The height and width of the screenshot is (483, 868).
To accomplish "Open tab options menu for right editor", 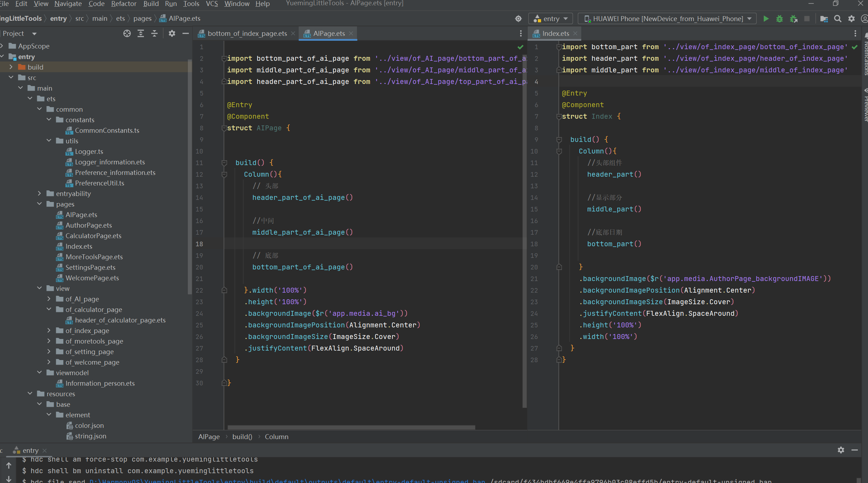I will 855,33.
